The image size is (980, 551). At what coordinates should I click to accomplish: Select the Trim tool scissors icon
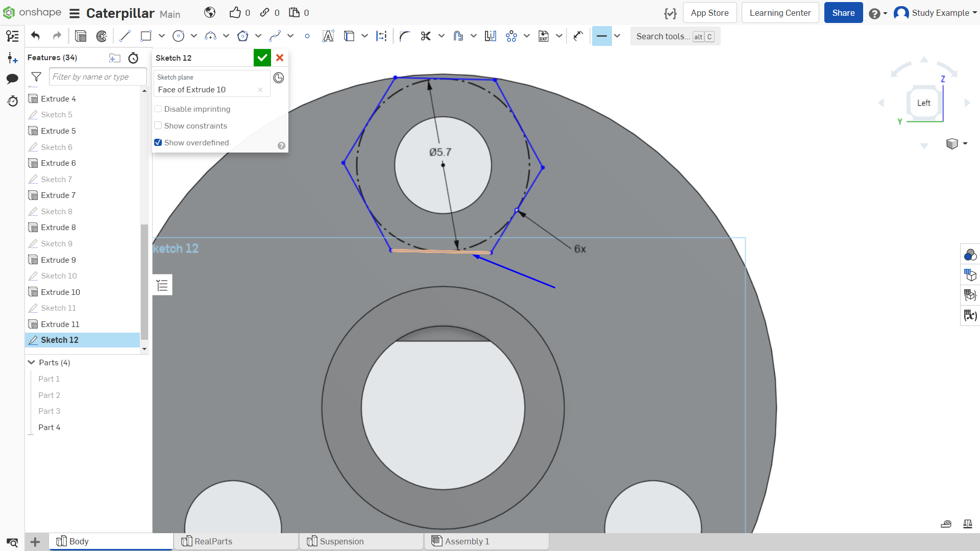[x=426, y=36]
